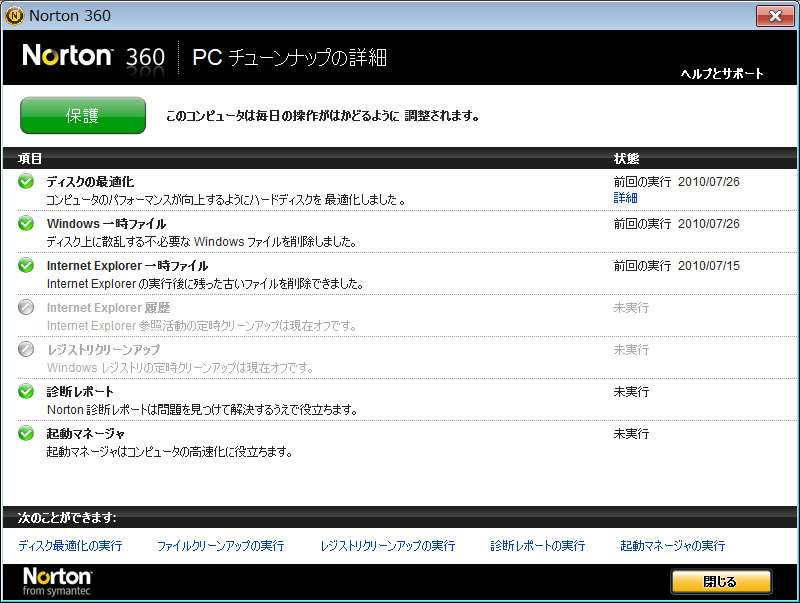Open 起動マネージャの実行 link
The width and height of the screenshot is (800, 603).
pyautogui.click(x=672, y=546)
